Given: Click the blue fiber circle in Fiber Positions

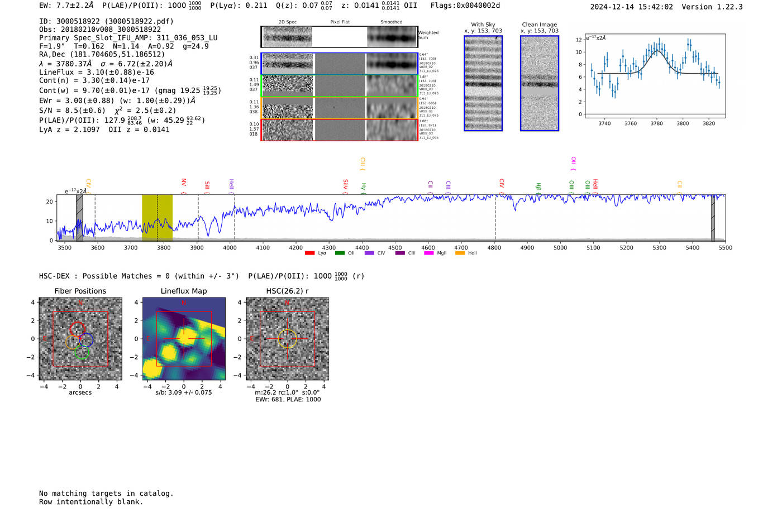Looking at the screenshot, I should (x=86, y=339).
